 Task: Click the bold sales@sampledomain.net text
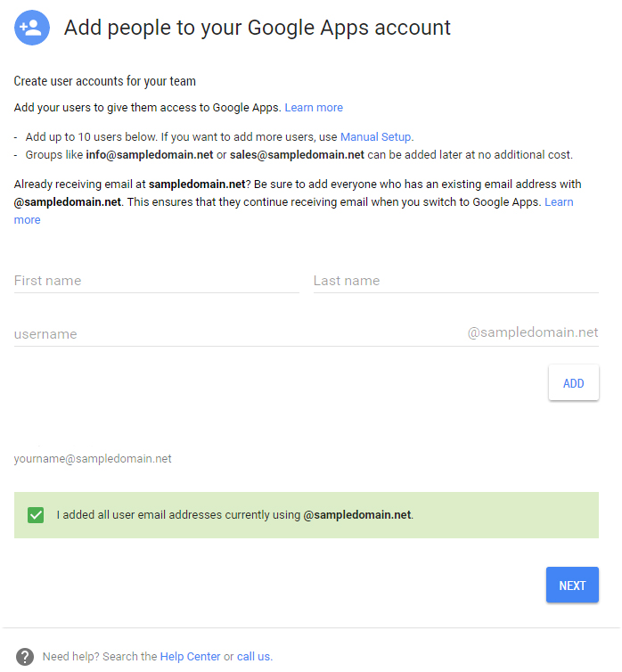pos(297,155)
